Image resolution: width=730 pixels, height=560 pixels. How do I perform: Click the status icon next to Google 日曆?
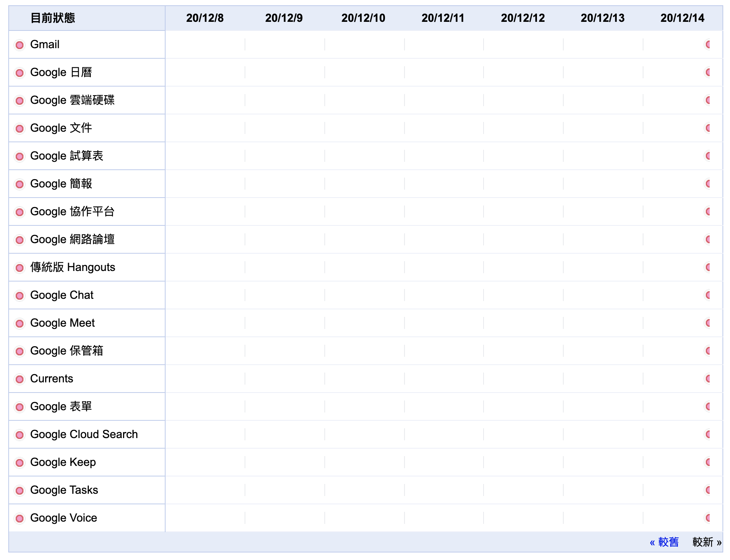pos(20,73)
